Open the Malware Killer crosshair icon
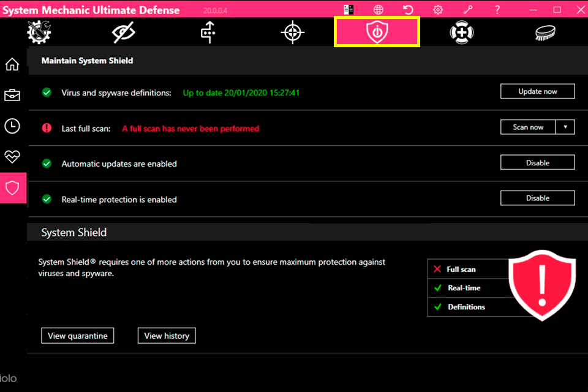This screenshot has width=588, height=392. coord(292,32)
